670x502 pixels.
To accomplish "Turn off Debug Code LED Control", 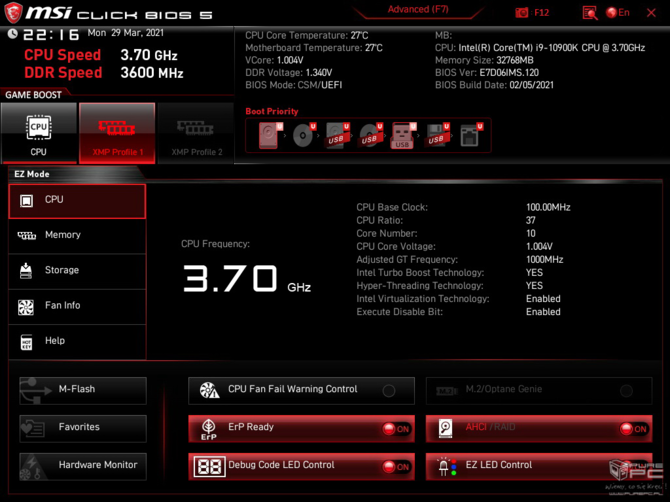I will (x=396, y=467).
